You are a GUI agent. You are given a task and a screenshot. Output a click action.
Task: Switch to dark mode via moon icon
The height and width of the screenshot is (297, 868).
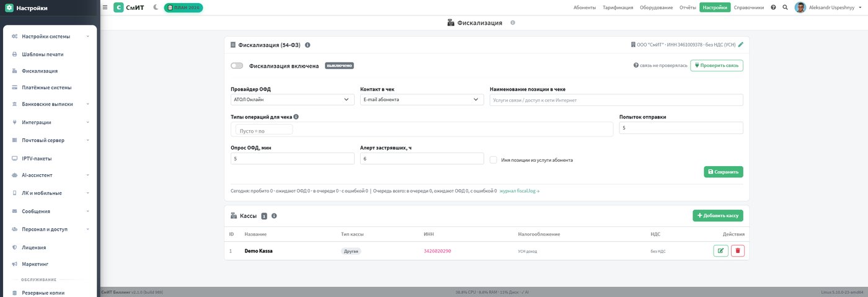(x=155, y=7)
